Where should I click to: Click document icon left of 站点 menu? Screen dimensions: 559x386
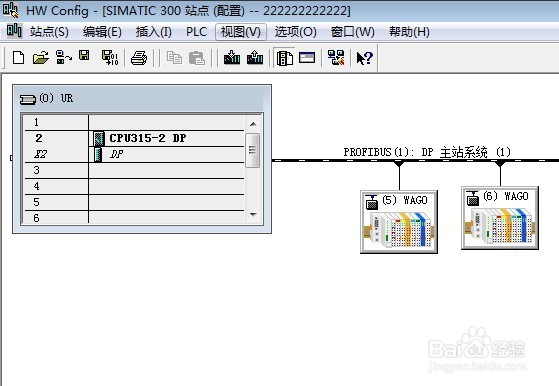(14, 31)
